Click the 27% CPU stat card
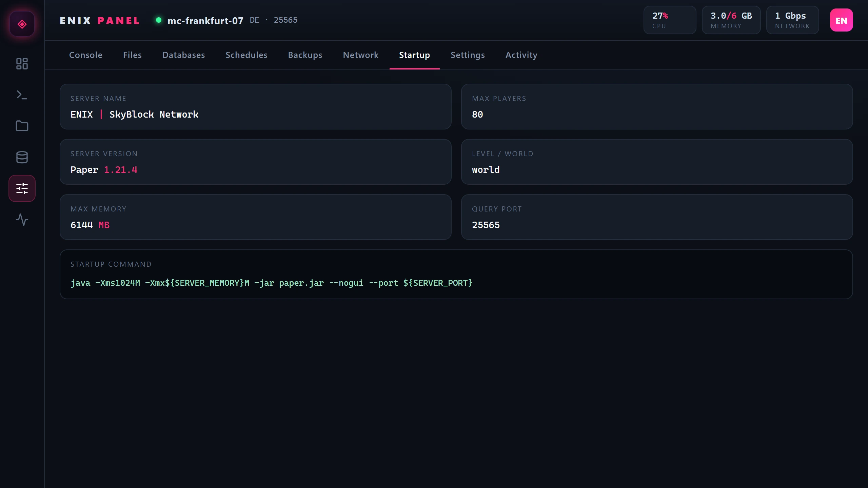This screenshot has height=488, width=868. [670, 20]
